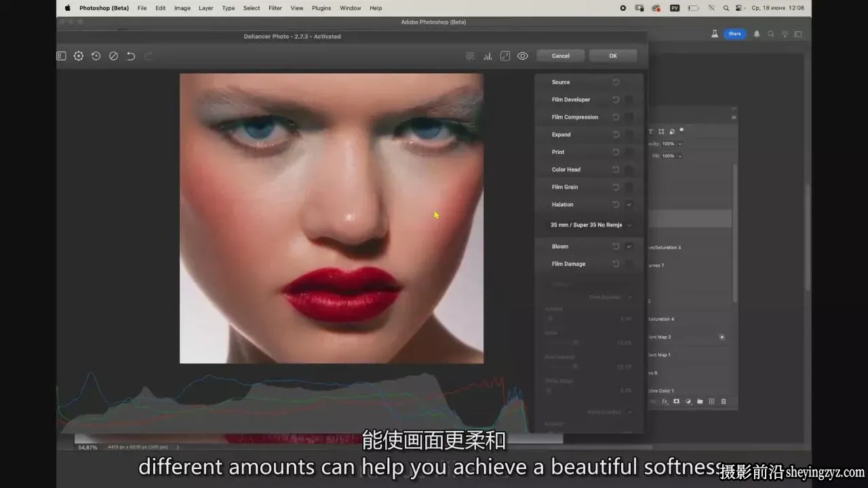Enable the Film Grain checkbox
The height and width of the screenshot is (488, 868).
pyautogui.click(x=629, y=187)
